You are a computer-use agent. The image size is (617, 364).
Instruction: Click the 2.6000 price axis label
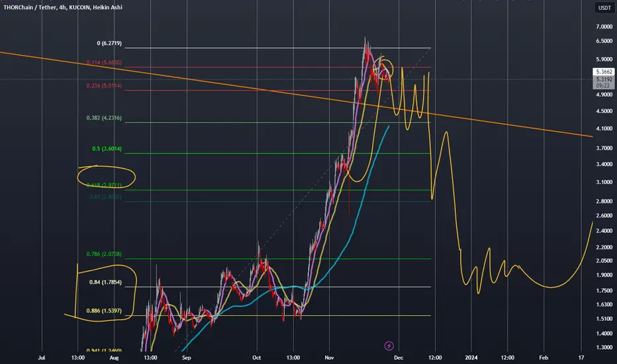[x=604, y=216]
